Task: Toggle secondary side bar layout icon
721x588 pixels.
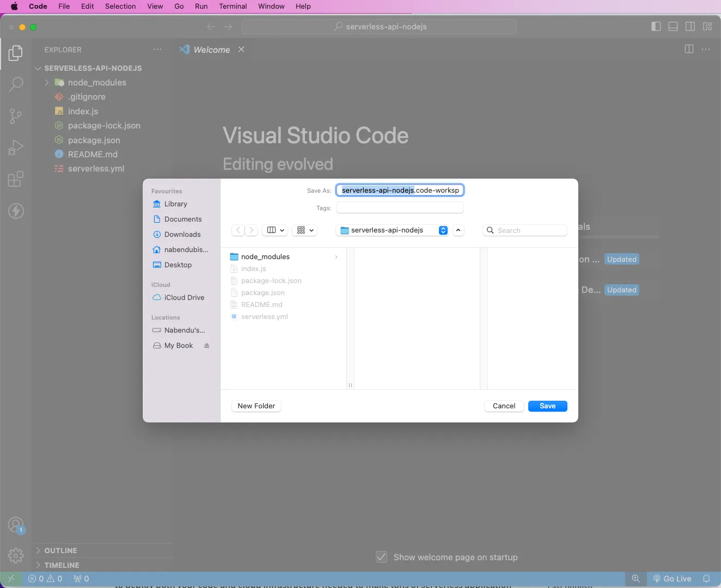Action: 690,27
